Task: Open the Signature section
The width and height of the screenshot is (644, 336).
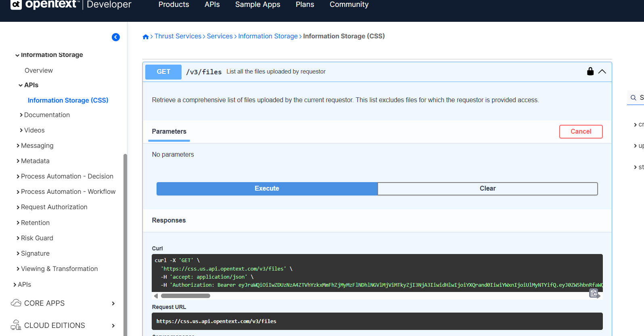Action: (35, 254)
